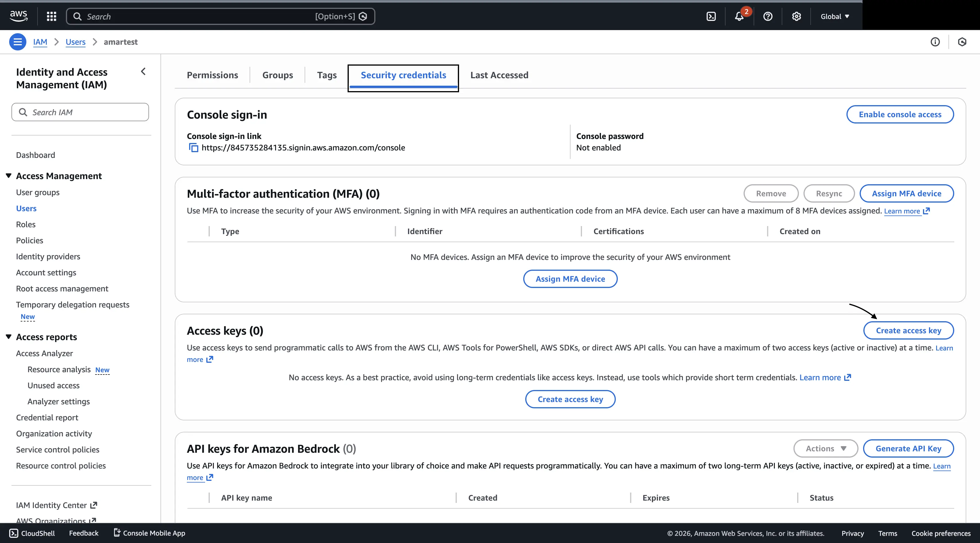Open the info panel icon
Screen dimensions: 980x543
pos(935,42)
